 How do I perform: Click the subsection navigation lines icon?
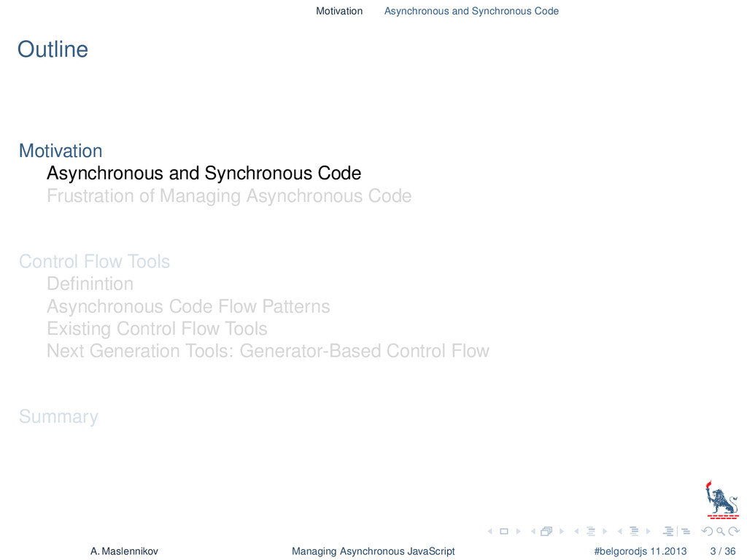coord(591,532)
